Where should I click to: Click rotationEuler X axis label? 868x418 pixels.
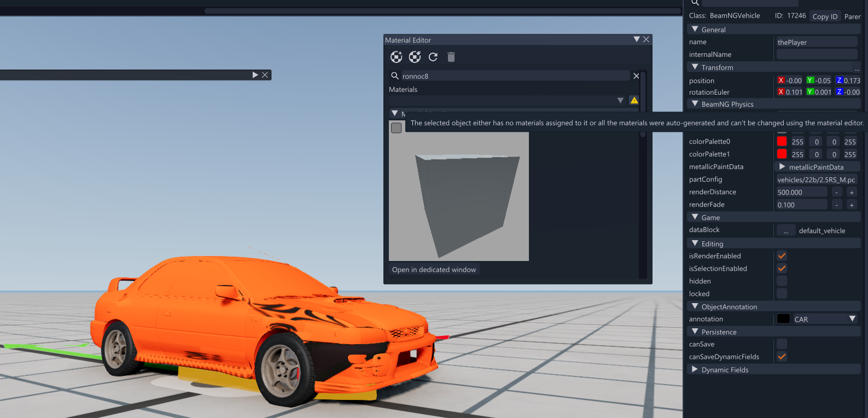coord(781,92)
